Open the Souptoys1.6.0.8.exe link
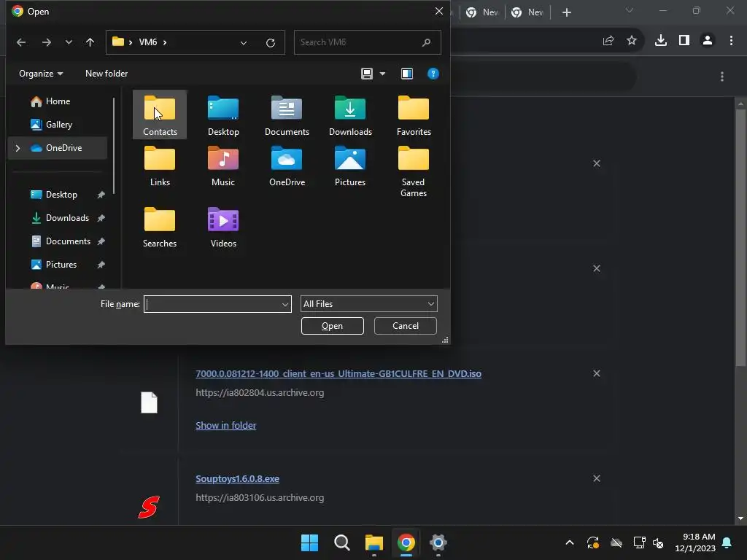Image resolution: width=747 pixels, height=560 pixels. click(x=237, y=478)
